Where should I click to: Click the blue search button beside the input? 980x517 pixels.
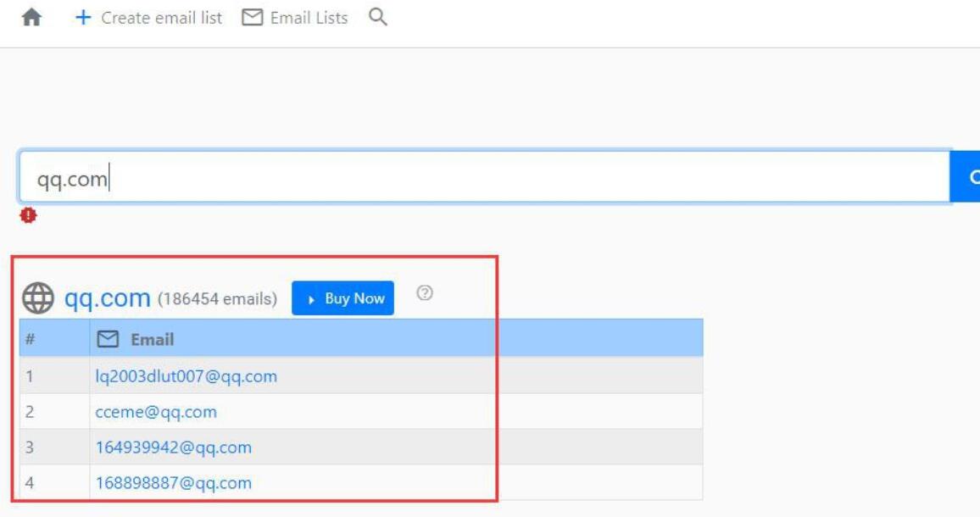click(968, 177)
